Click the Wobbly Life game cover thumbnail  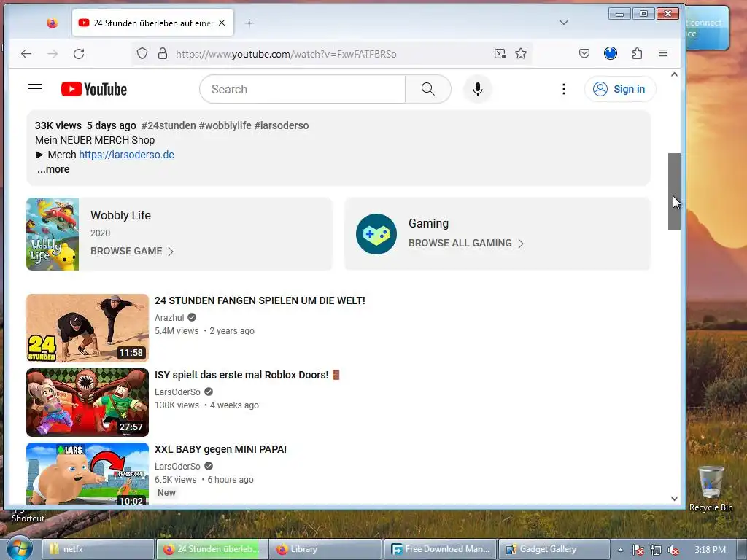coord(53,234)
